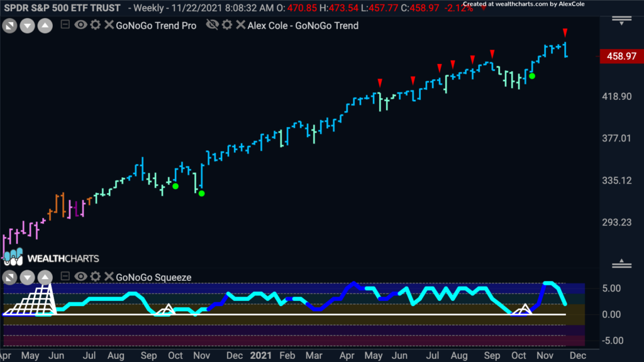The height and width of the screenshot is (362, 644).
Task: Open the Alex Cole GoNoGo Trend settings
Action: click(227, 25)
